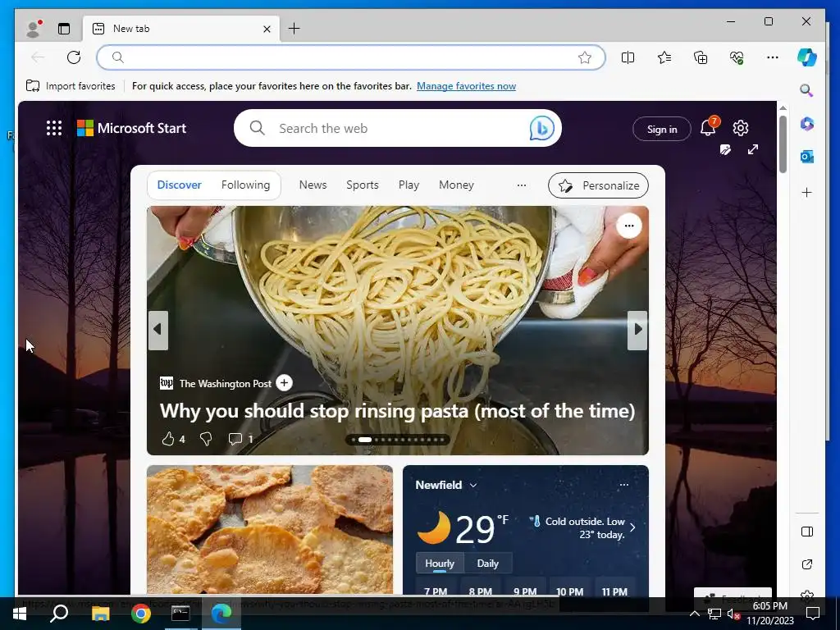Open the rinsing pasta headline

pos(397,411)
